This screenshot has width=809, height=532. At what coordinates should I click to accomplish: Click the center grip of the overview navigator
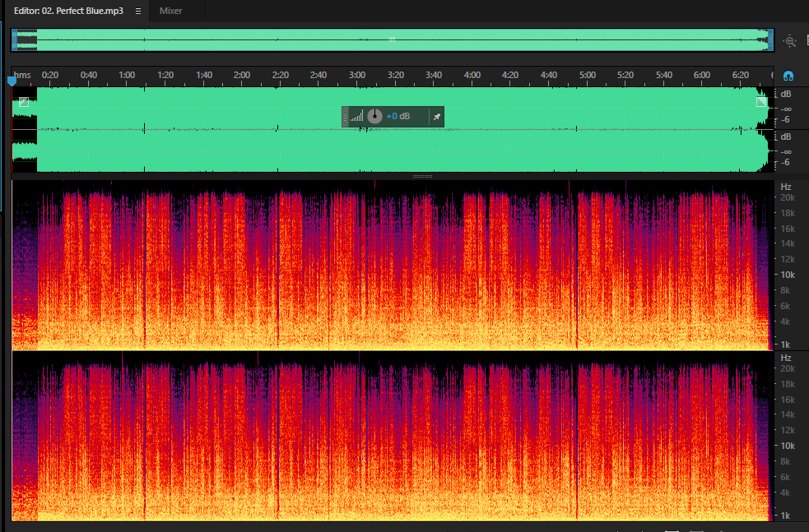392,39
